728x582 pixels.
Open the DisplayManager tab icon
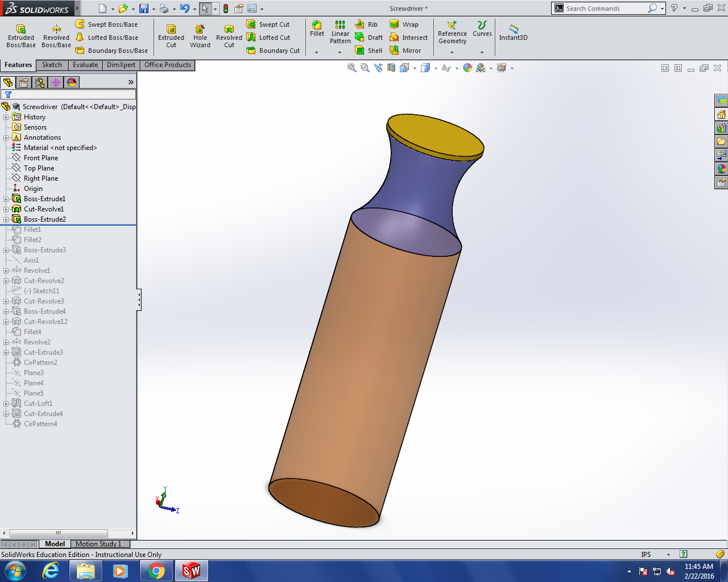(72, 82)
